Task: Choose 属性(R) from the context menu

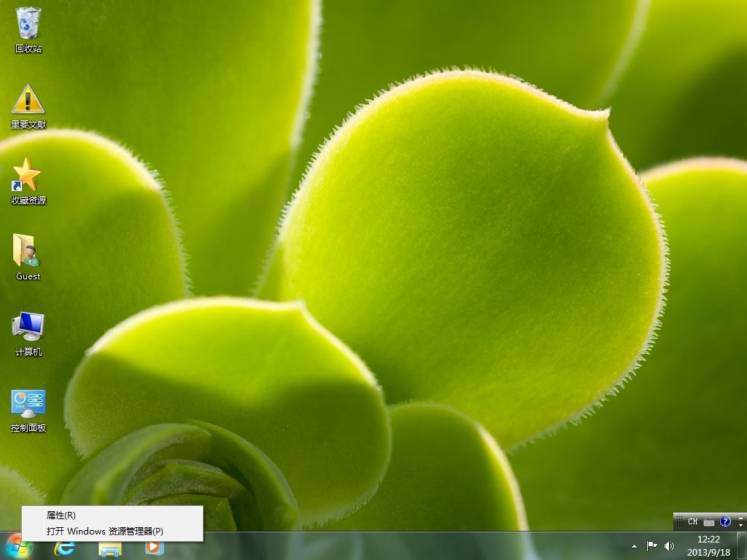Action: (x=112, y=516)
